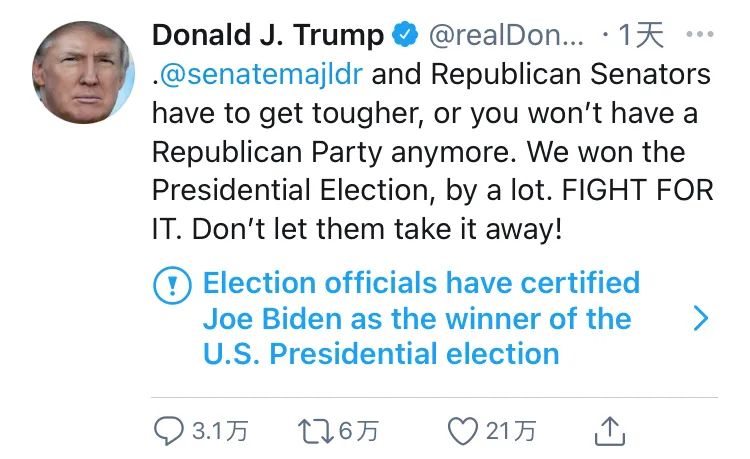
Task: Tap the share upload icon
Action: [609, 431]
